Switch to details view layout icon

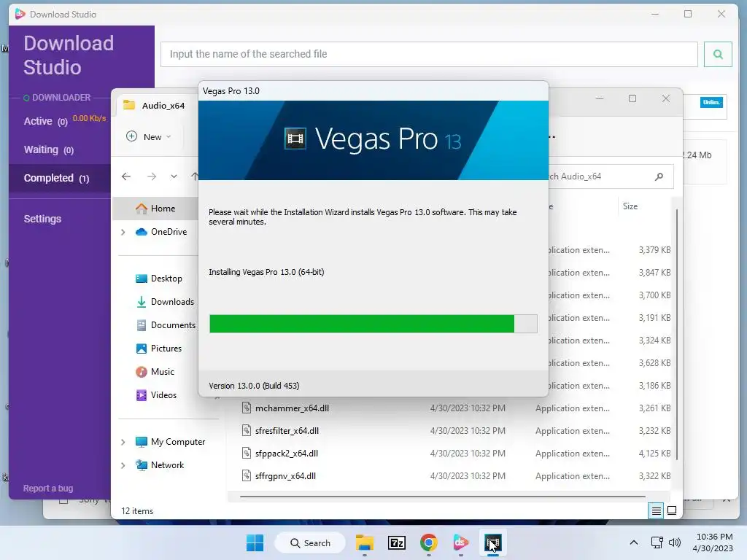pos(656,511)
